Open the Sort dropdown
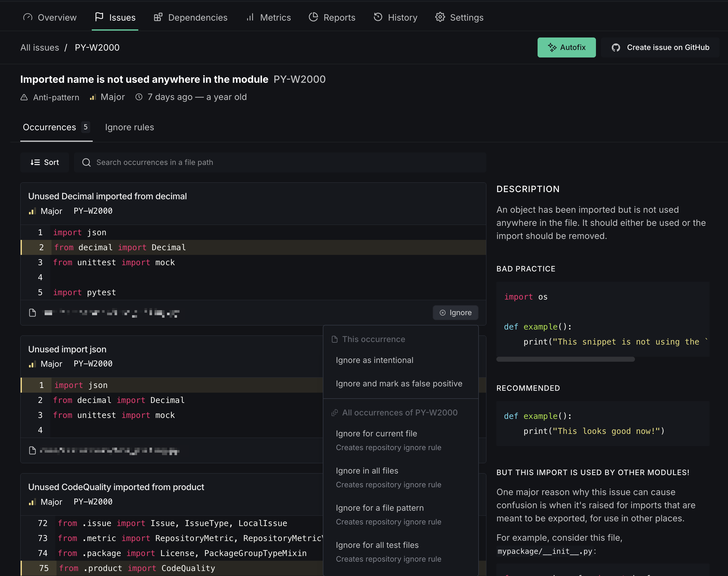 (45, 162)
